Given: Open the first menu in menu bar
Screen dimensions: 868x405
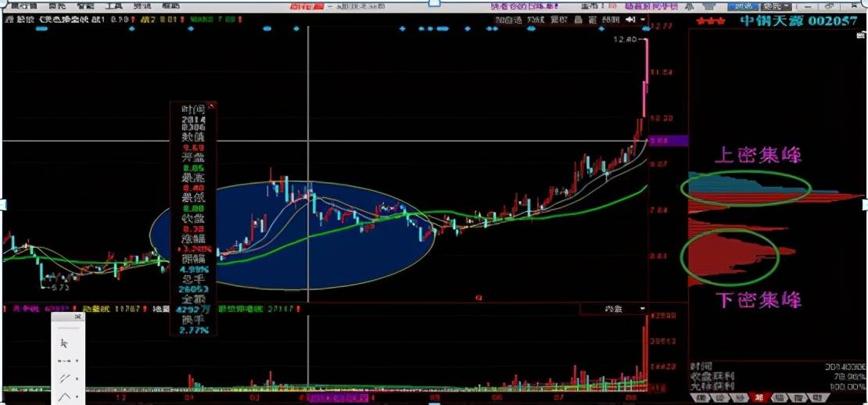Looking at the screenshot, I should (x=23, y=6).
